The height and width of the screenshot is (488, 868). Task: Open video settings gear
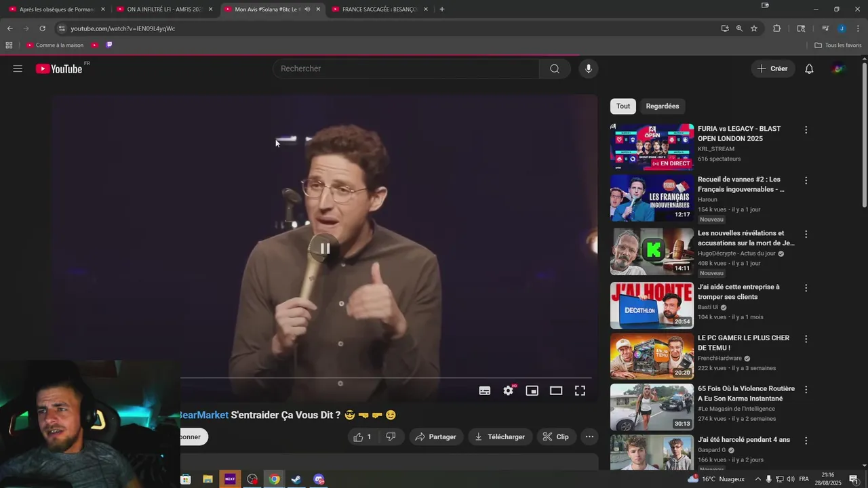pos(509,390)
